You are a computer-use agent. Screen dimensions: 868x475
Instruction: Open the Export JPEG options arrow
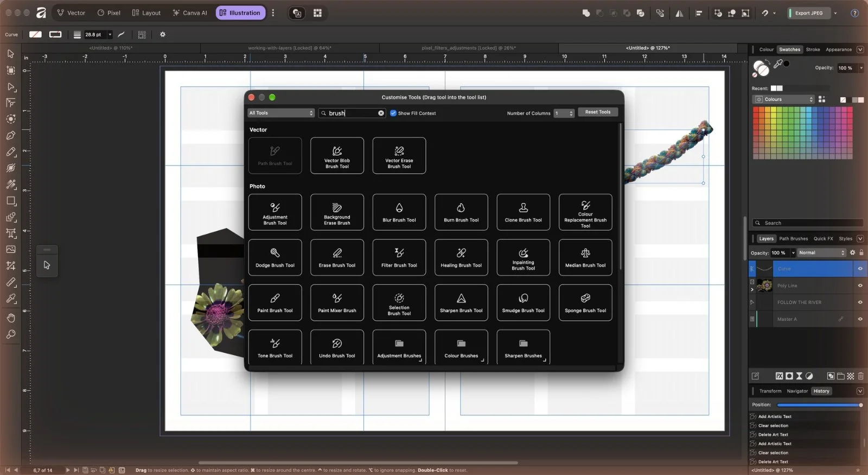(835, 13)
